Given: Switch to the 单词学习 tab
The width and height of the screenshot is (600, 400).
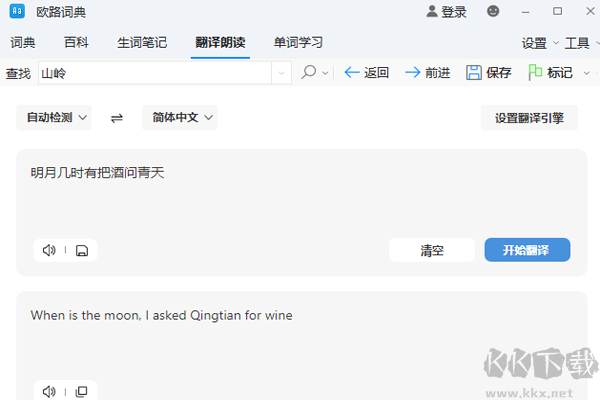Looking at the screenshot, I should (298, 43).
